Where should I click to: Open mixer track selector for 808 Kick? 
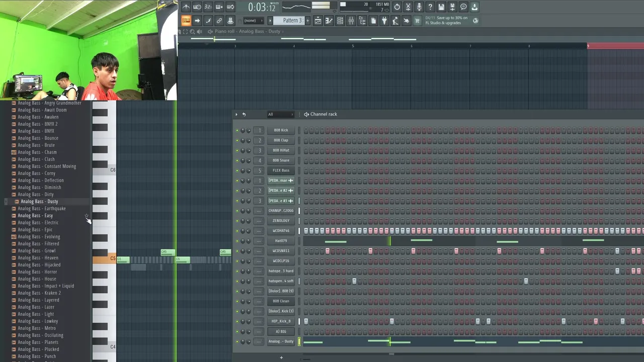260,130
